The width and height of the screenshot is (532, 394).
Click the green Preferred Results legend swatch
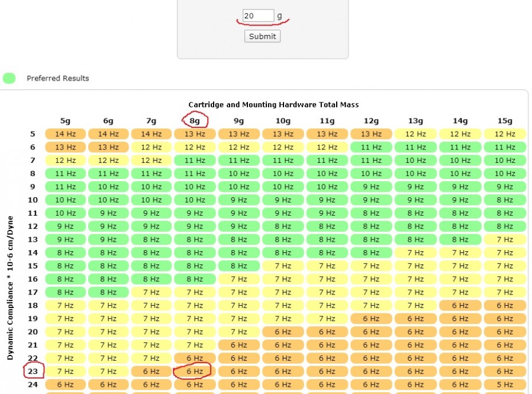tap(9, 78)
